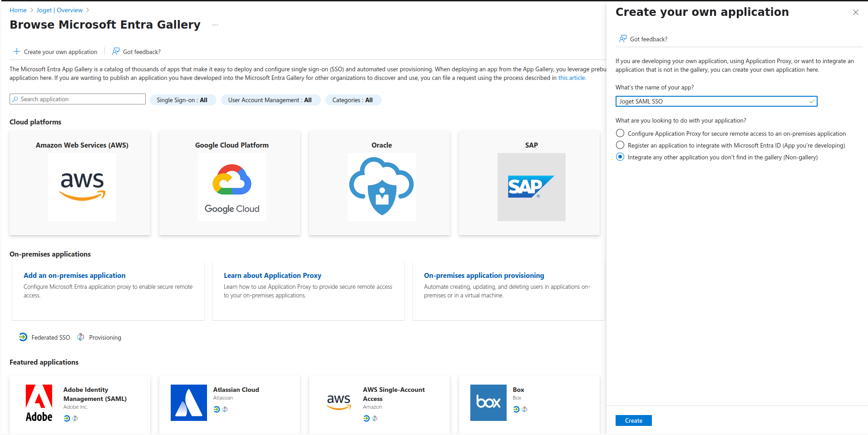Viewport: 868px width, 435px height.
Task: Select the Box application logo
Action: point(488,403)
